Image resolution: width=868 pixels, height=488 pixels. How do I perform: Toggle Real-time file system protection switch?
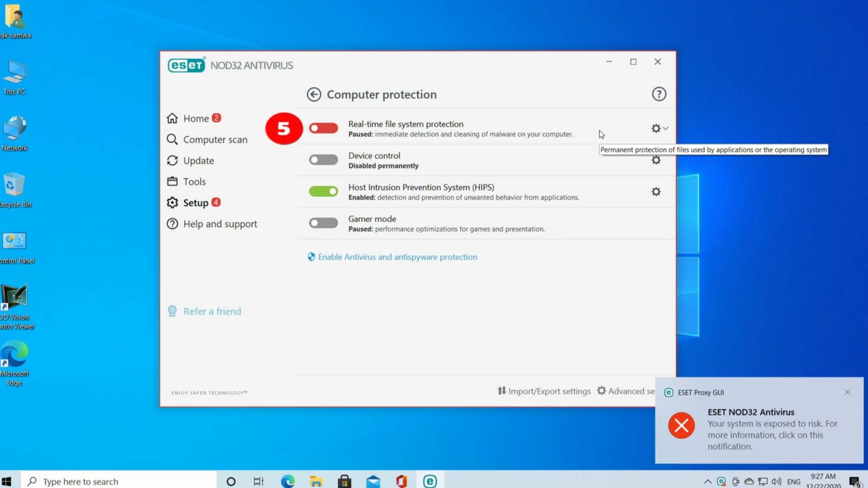coord(324,128)
